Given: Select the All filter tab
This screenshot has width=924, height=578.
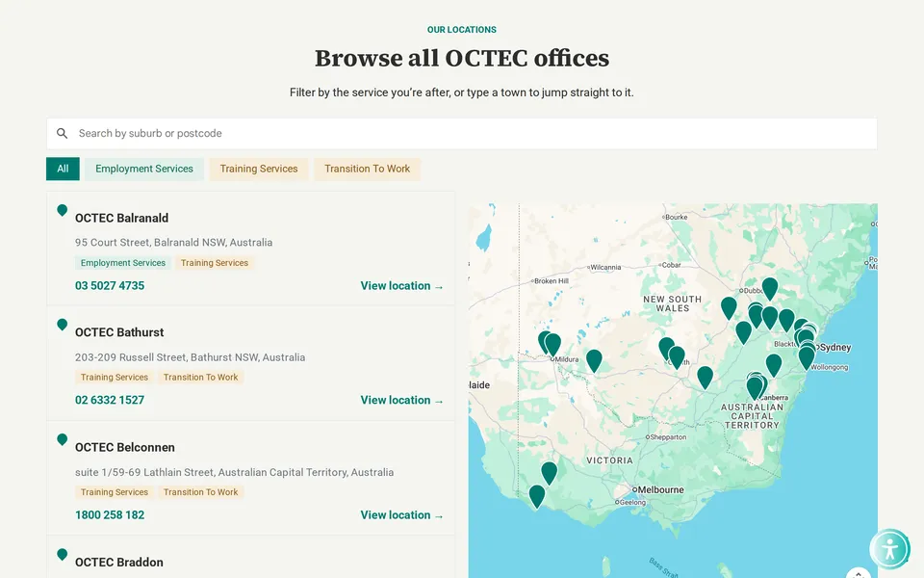Looking at the screenshot, I should [x=63, y=169].
